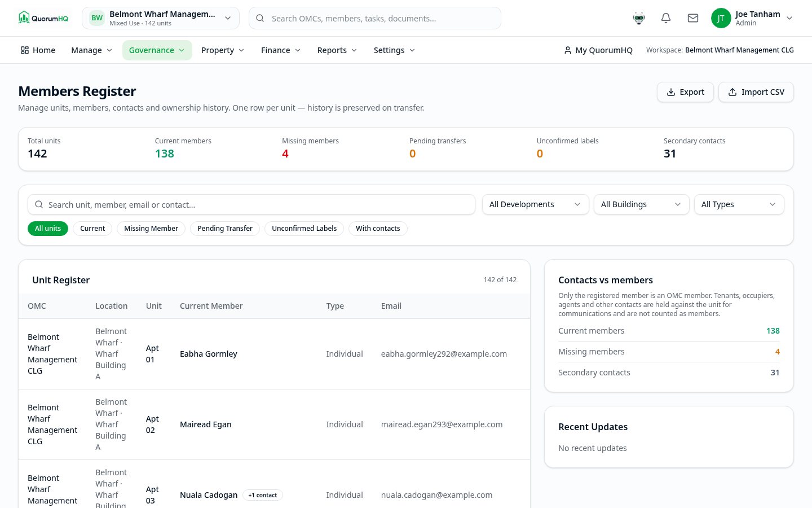Open the All Buildings dropdown
Screen dimensions: 812x508
641,204
